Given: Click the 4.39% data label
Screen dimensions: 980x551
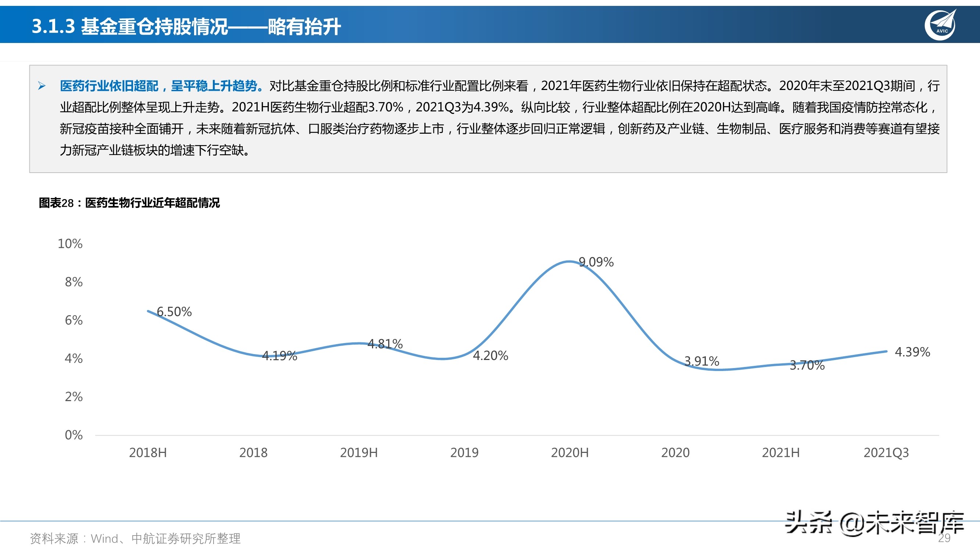Looking at the screenshot, I should coord(912,352).
